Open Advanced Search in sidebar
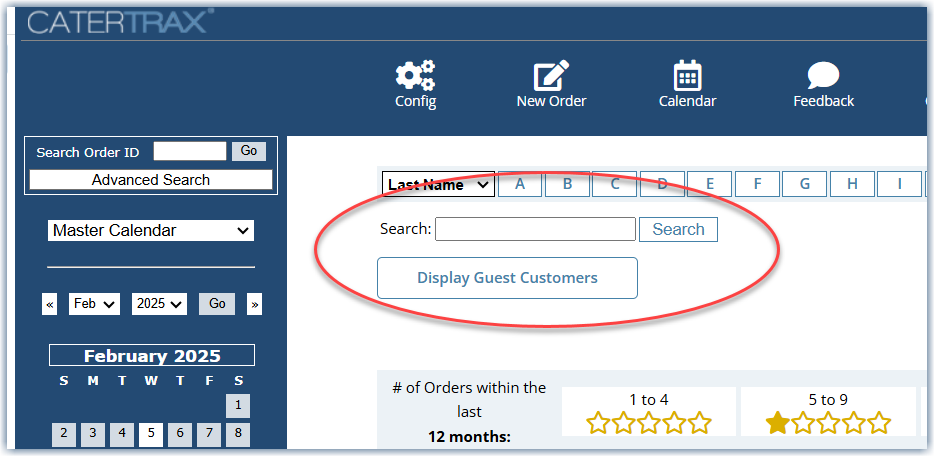The width and height of the screenshot is (935, 457). (151, 180)
